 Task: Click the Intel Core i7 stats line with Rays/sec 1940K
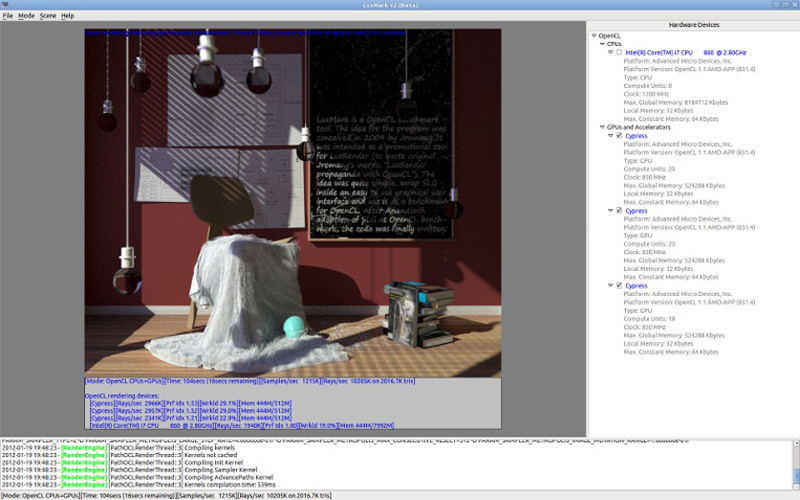(241, 425)
